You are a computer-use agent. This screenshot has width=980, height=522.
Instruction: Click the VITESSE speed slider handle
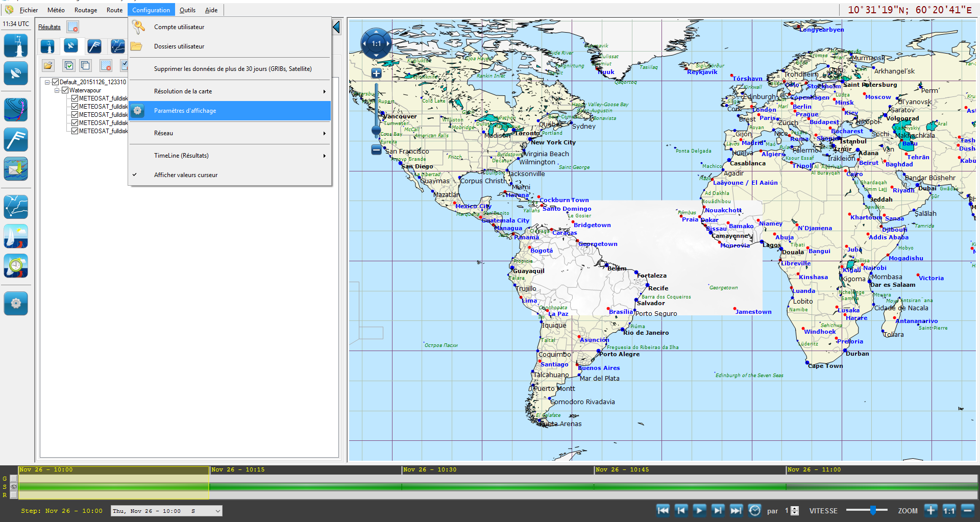[x=873, y=510]
